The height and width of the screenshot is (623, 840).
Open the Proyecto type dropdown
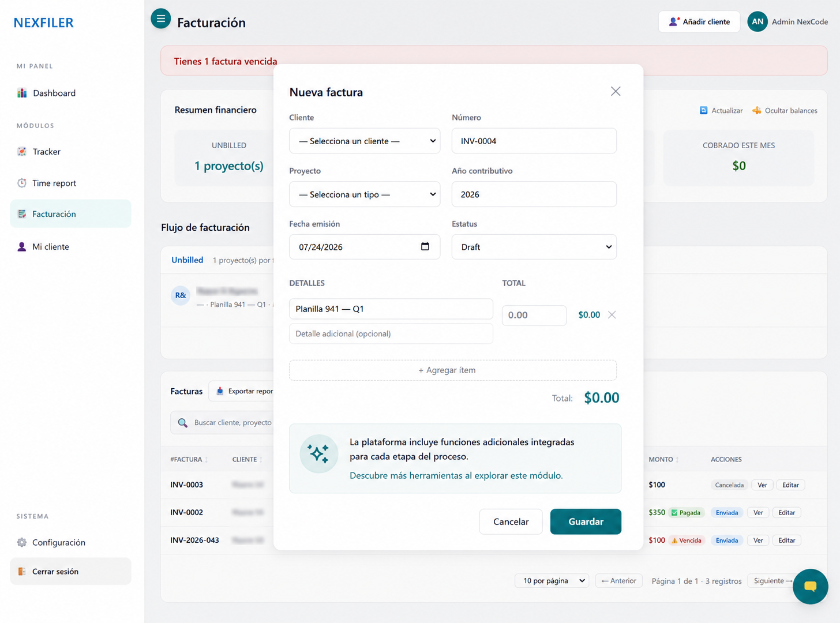[x=365, y=194]
